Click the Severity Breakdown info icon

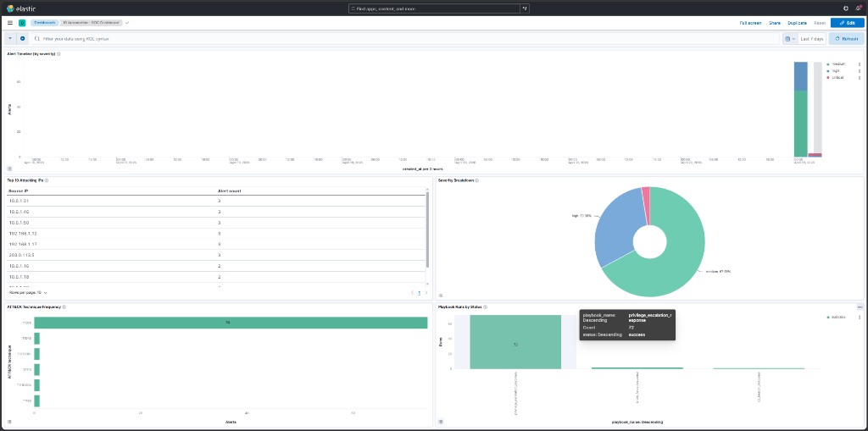tap(476, 180)
